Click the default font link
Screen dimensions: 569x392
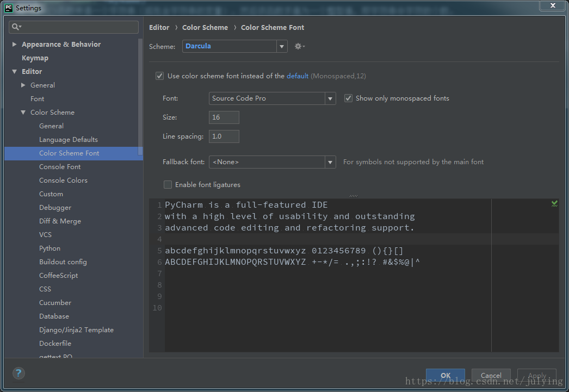click(x=298, y=76)
